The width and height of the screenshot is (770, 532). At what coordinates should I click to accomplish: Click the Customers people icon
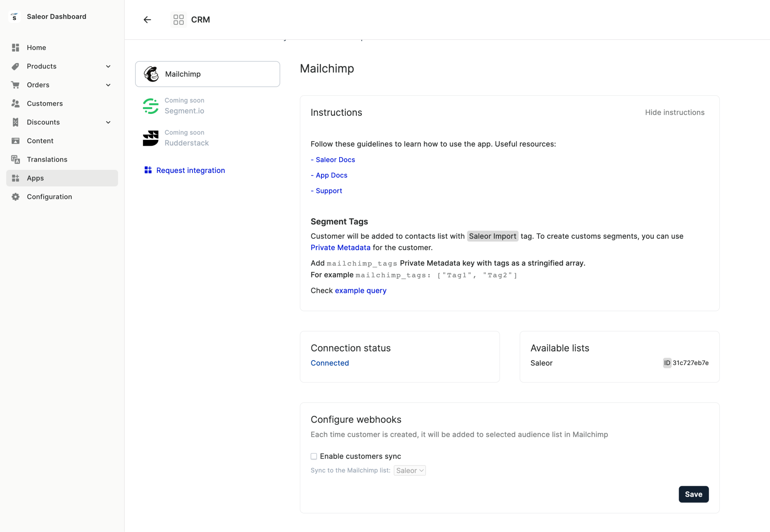[15, 103]
